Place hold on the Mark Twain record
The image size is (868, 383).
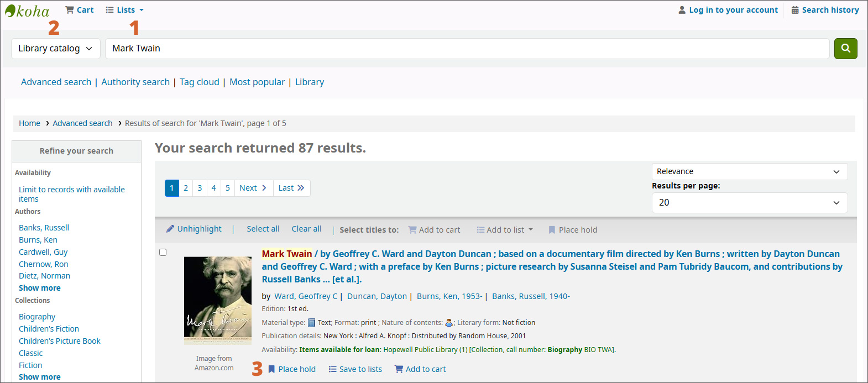292,369
